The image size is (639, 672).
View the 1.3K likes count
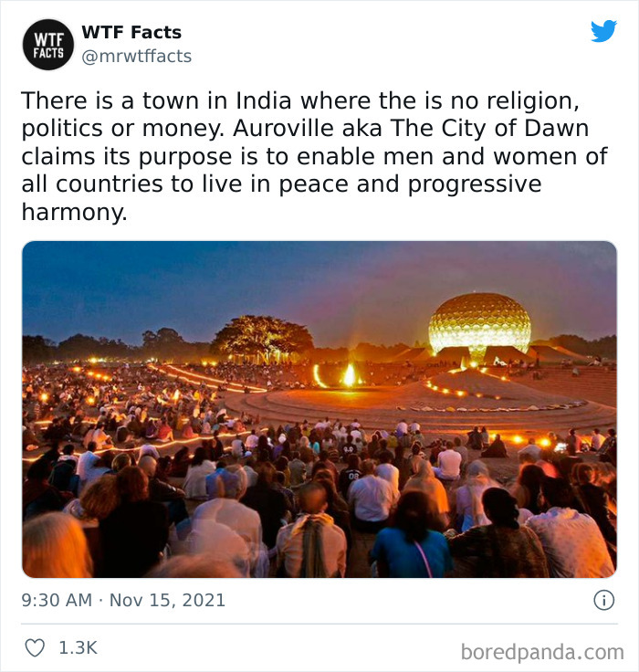(78, 647)
